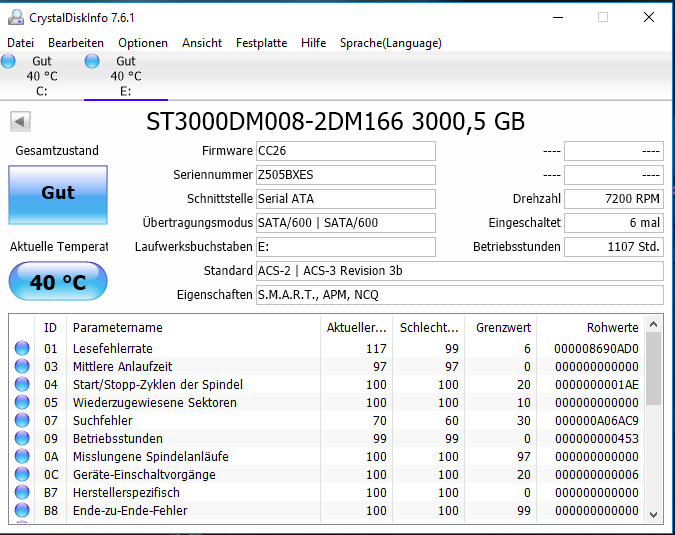The height and width of the screenshot is (535, 675).
Task: Click the blue status orb for drive E:
Action: (x=92, y=61)
